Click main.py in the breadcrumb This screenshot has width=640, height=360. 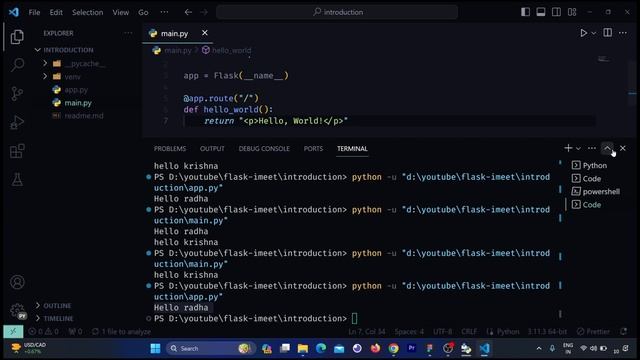tap(178, 50)
